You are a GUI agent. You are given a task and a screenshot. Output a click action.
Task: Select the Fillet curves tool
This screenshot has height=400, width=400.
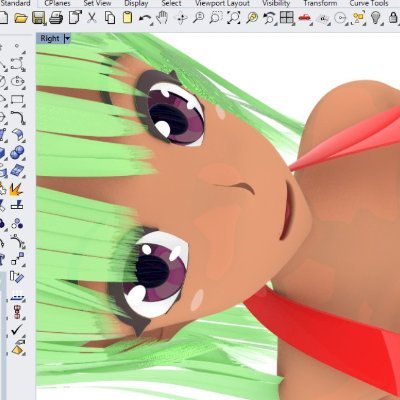click(x=17, y=117)
